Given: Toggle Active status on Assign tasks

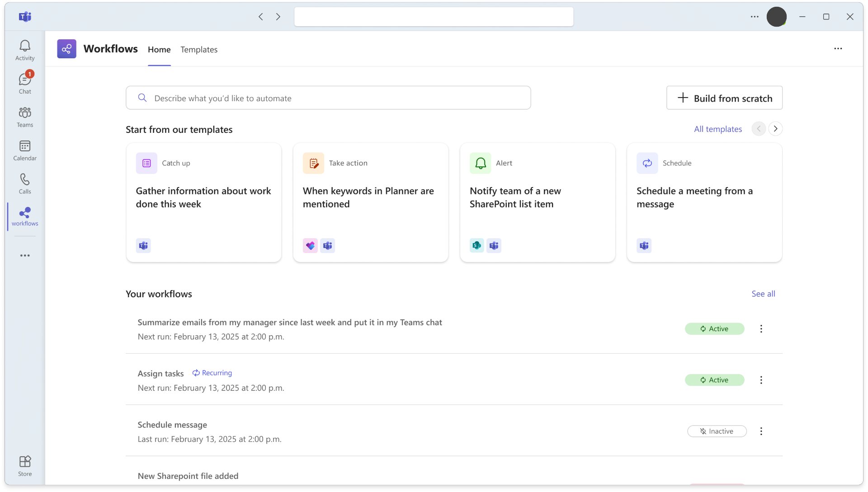Looking at the screenshot, I should point(714,380).
